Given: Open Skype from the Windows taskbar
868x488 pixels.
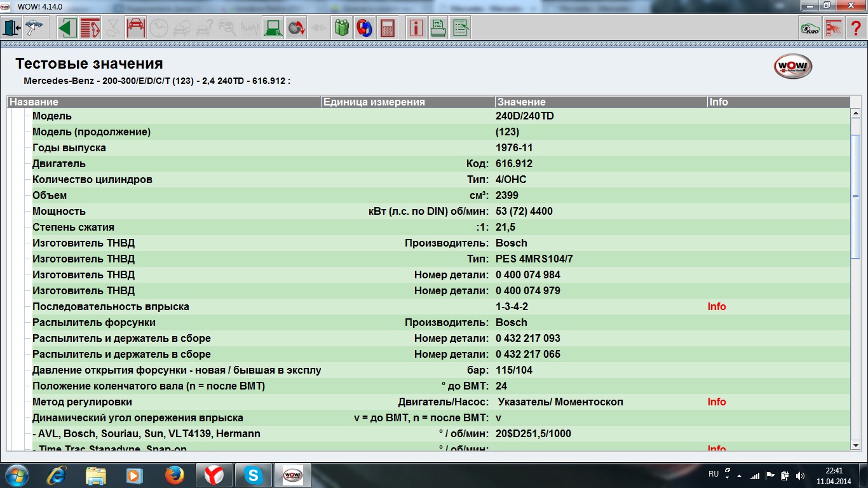Looking at the screenshot, I should click(x=253, y=475).
